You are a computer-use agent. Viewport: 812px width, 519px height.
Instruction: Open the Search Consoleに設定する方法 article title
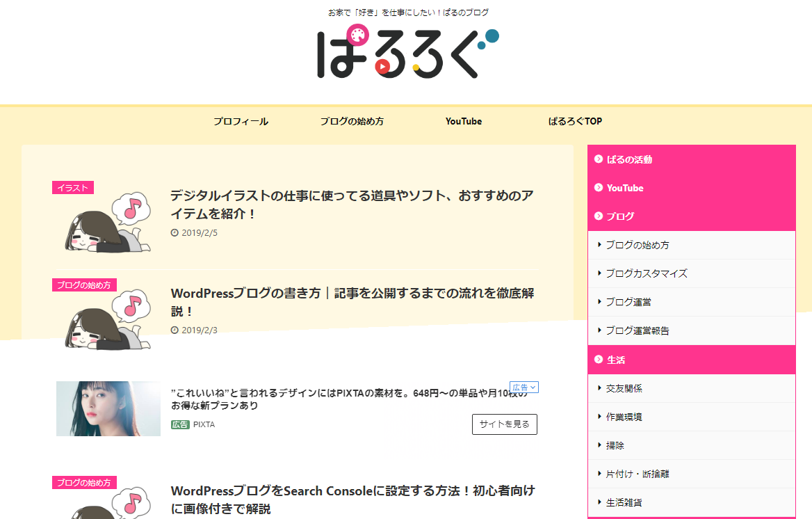(352, 500)
